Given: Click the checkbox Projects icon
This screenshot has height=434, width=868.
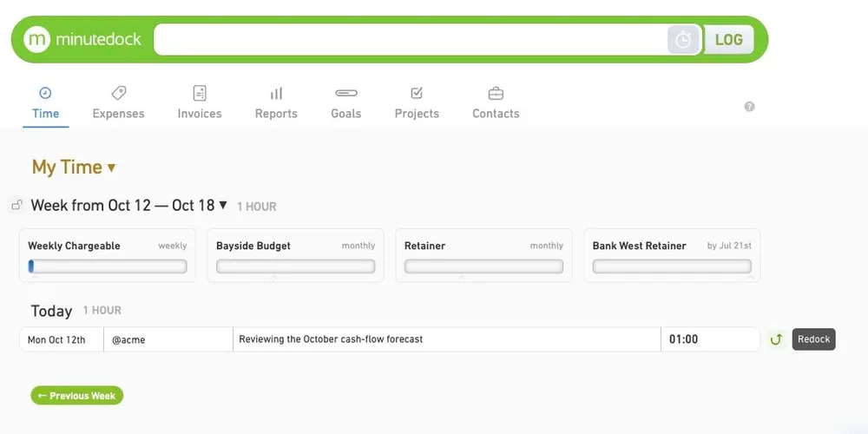Looking at the screenshot, I should pyautogui.click(x=417, y=93).
